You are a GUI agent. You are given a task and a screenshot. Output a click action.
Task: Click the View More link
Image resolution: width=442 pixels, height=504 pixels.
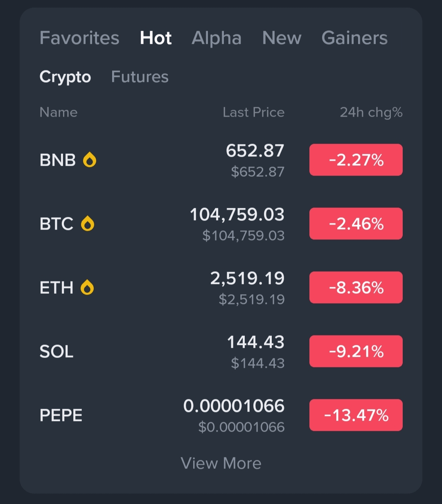(x=221, y=463)
